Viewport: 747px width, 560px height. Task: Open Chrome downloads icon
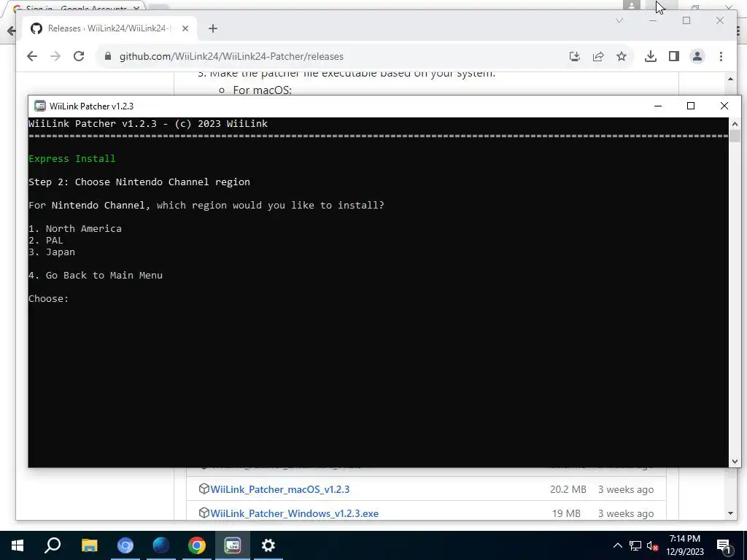point(650,56)
